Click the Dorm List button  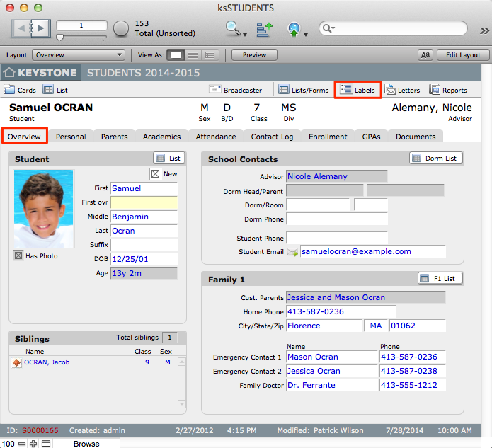tap(435, 159)
